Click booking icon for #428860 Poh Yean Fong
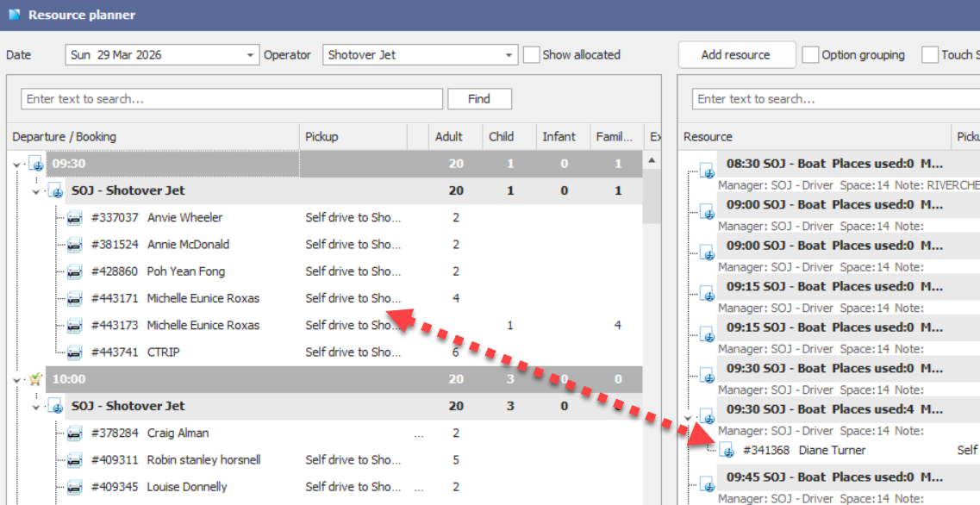Viewport: 980px width, 505px height. (x=74, y=271)
